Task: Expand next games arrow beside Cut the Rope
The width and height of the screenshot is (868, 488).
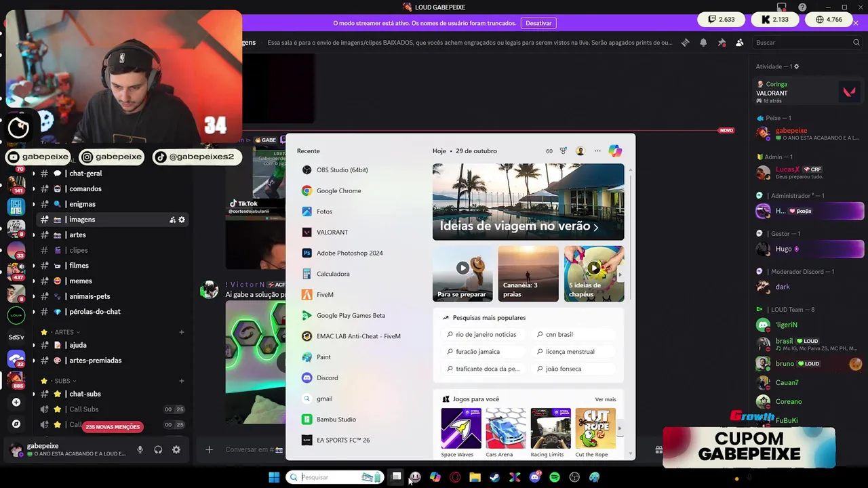Action: (619, 428)
